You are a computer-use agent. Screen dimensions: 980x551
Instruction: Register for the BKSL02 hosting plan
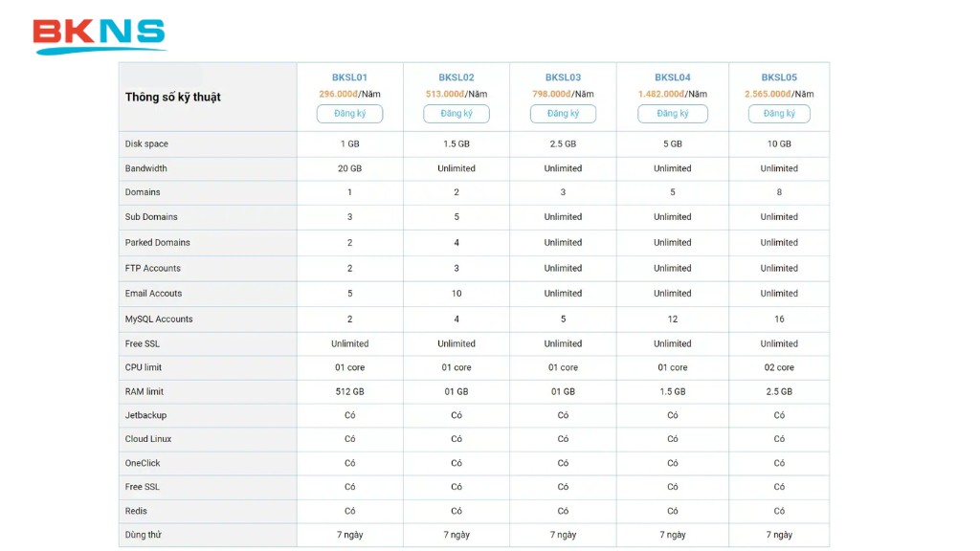[x=457, y=114]
